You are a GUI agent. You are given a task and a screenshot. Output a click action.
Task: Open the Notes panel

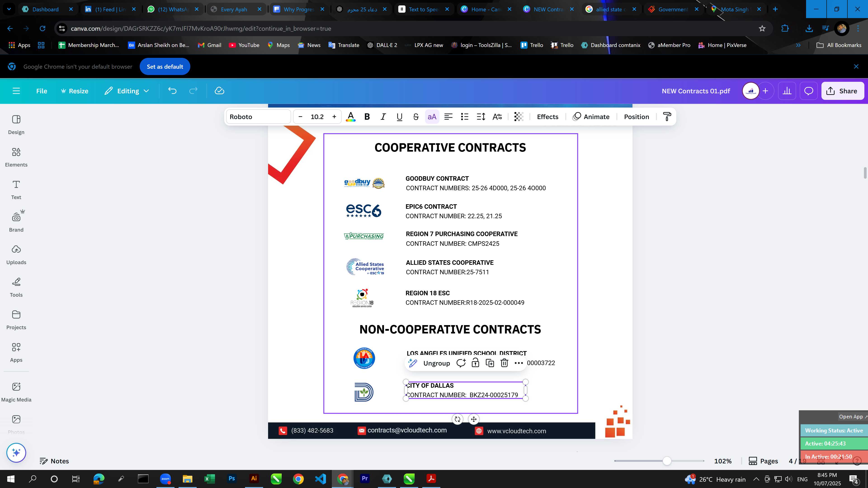(54, 461)
